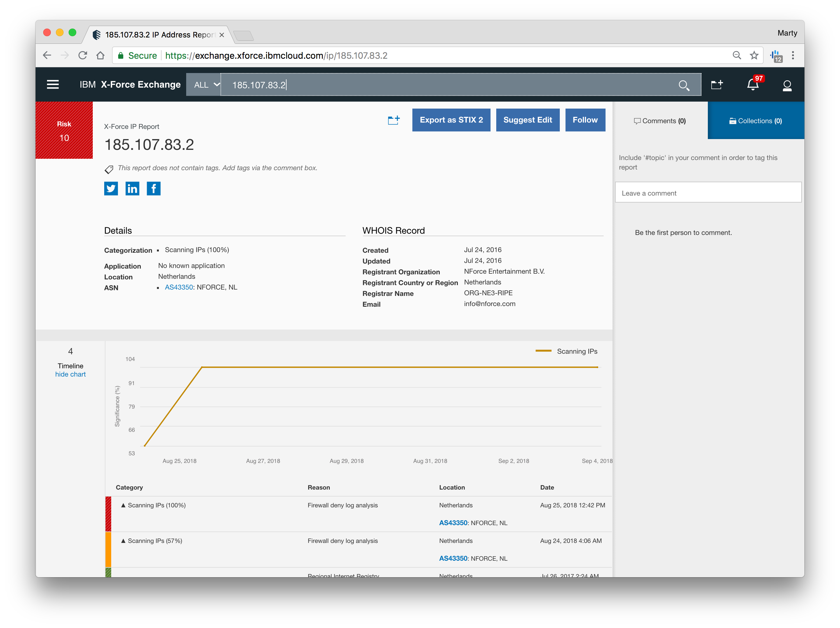This screenshot has width=840, height=628.
Task: Switch to Collections (0) tab
Action: (756, 121)
